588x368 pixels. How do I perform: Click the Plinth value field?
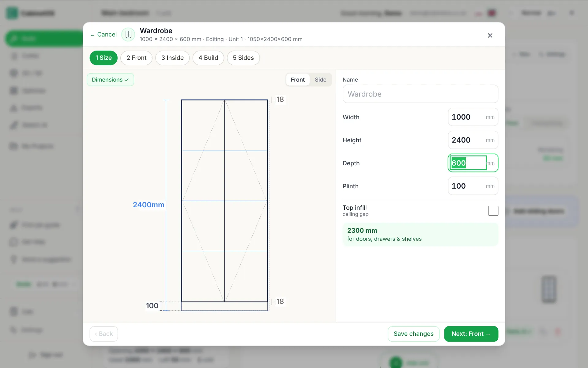pyautogui.click(x=473, y=186)
